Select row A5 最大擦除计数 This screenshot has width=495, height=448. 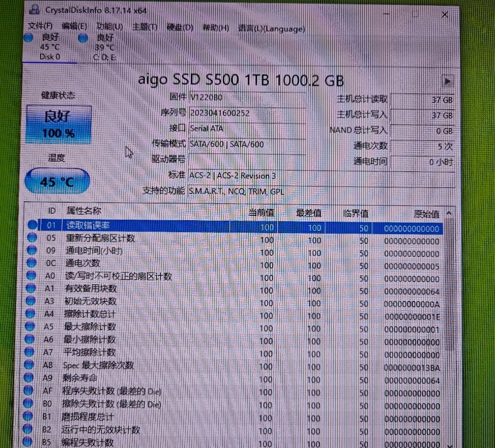(235, 328)
